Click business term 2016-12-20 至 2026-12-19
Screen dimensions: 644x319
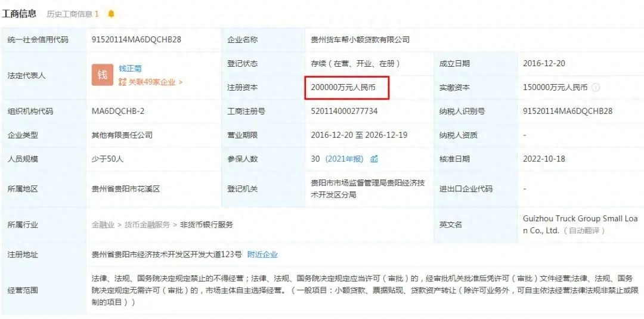coord(359,135)
